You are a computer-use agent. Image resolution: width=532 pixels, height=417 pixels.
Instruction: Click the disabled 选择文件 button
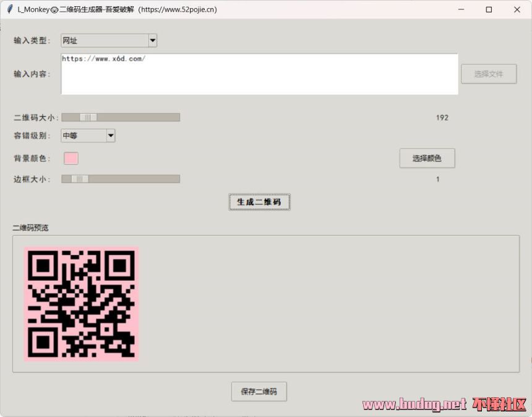489,74
